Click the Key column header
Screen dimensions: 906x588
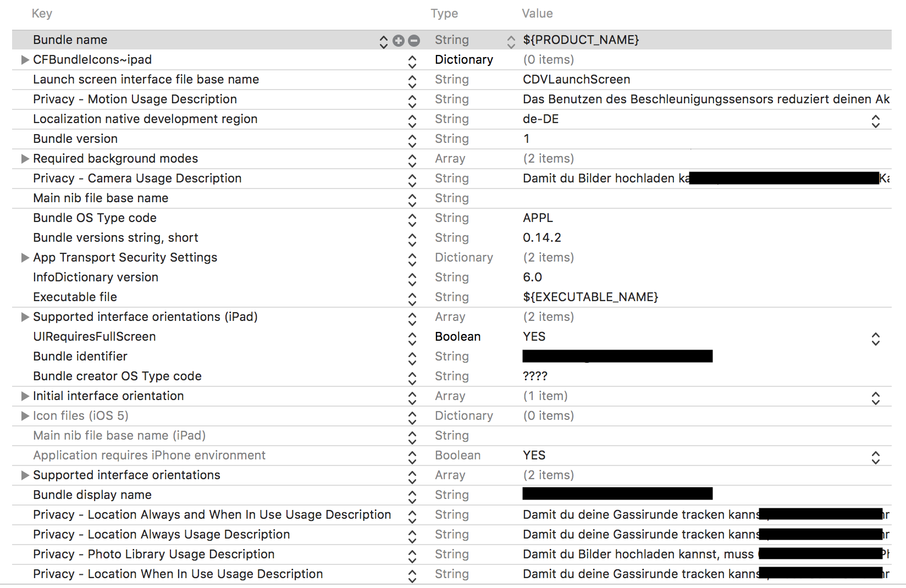click(x=42, y=14)
